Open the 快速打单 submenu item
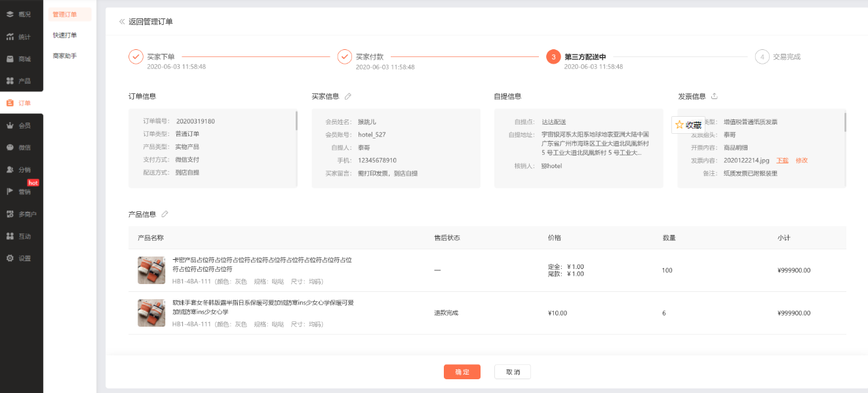 (x=65, y=35)
